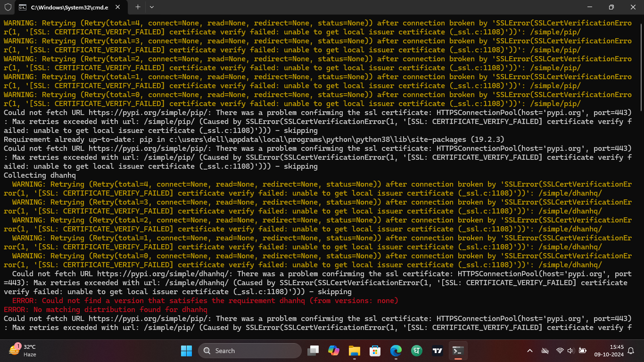Image resolution: width=644 pixels, height=362 pixels.
Task: Open the Wi-Fi network settings flyout
Action: point(560,351)
